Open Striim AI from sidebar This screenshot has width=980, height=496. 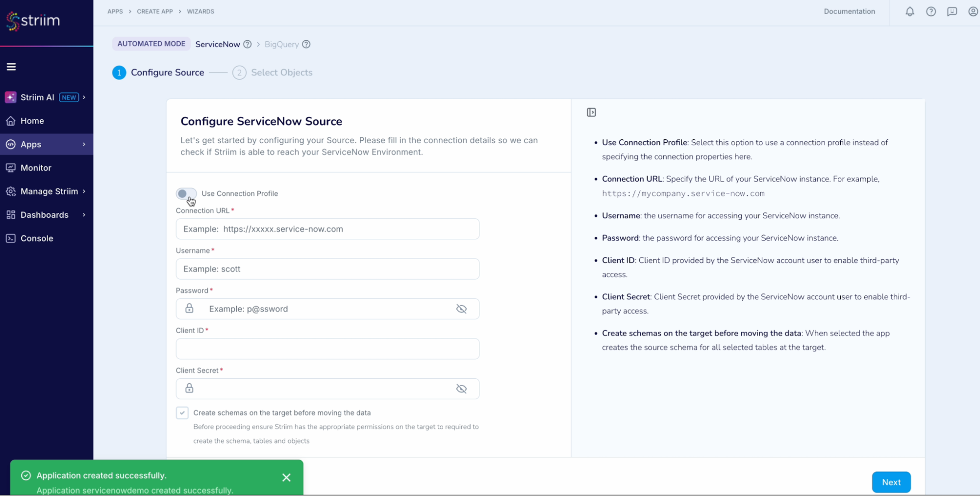point(47,97)
